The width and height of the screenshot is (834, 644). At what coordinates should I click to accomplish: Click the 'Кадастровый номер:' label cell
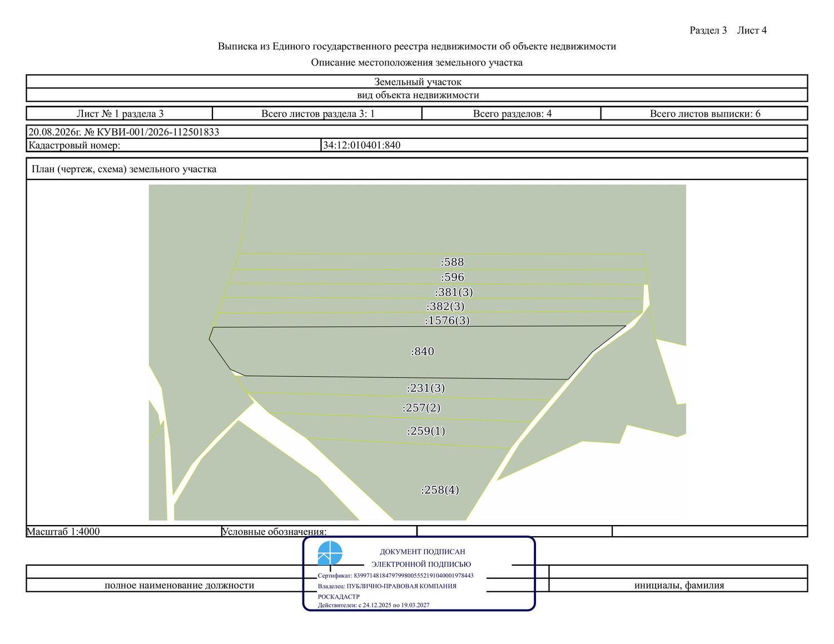click(x=174, y=146)
